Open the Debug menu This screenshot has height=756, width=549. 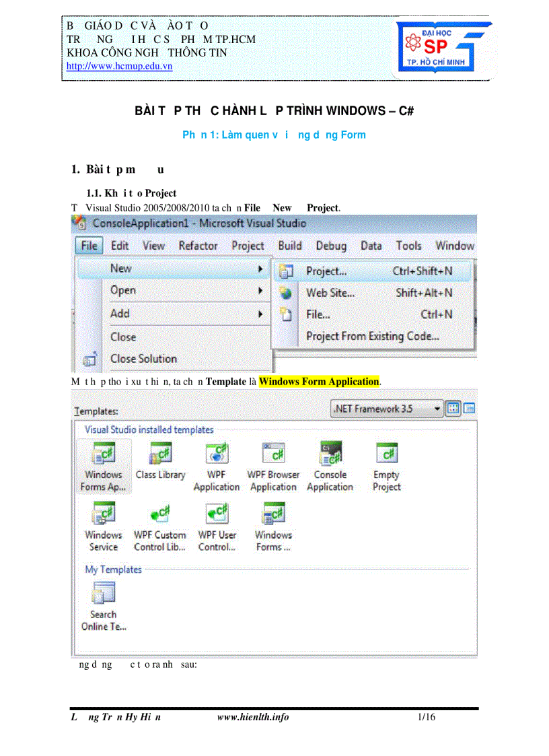331,246
